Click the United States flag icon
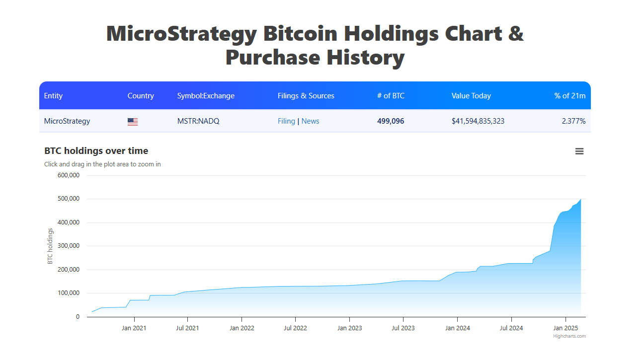This screenshot has height=364, width=644. pos(132,121)
